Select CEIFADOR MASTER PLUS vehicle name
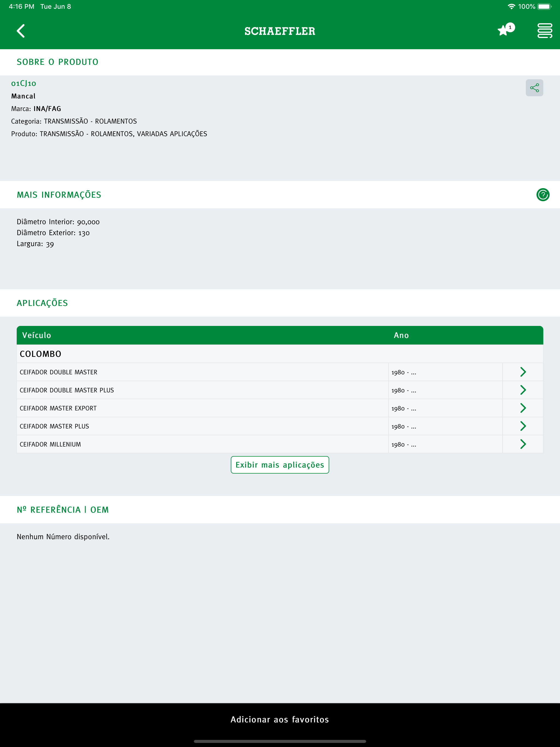Screen dimensions: 560x747 (x=54, y=426)
